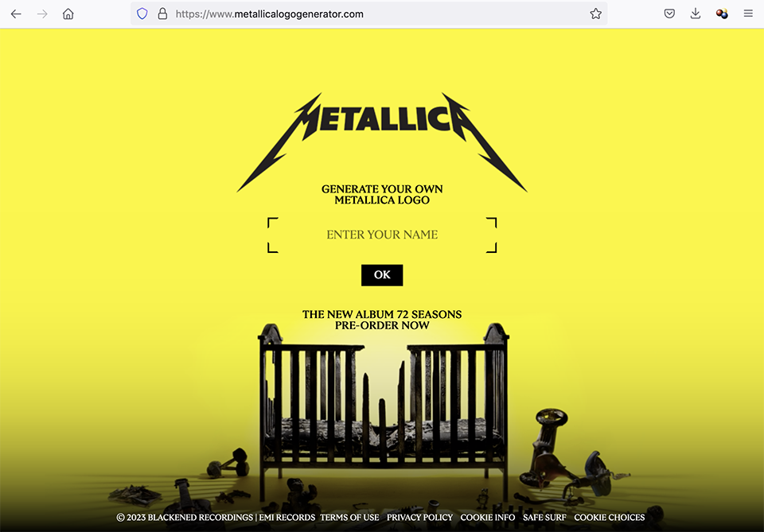Bookmark this page with the star icon
Image resolution: width=764 pixels, height=532 pixels.
point(595,14)
